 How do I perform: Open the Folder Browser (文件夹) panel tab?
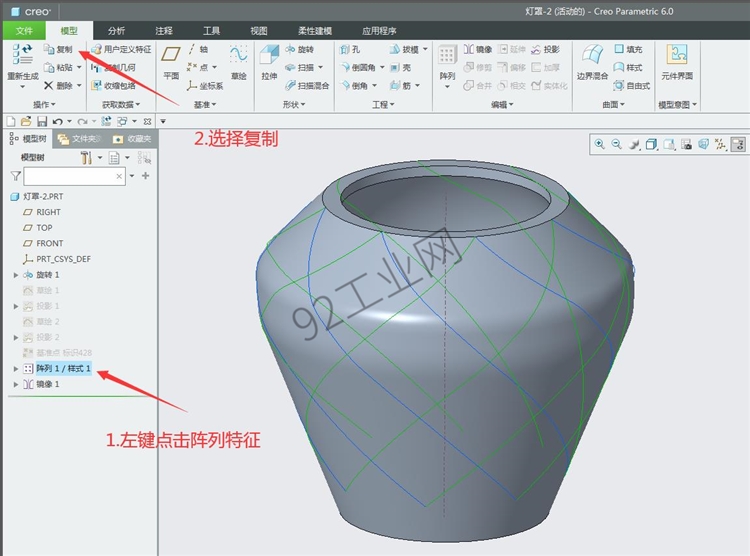(x=79, y=139)
